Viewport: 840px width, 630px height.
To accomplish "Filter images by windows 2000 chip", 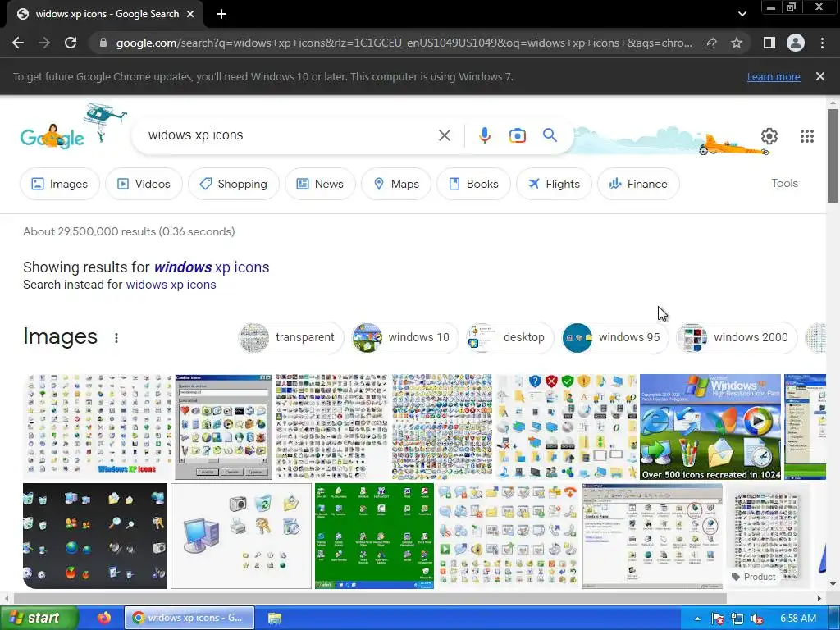I will (x=737, y=337).
